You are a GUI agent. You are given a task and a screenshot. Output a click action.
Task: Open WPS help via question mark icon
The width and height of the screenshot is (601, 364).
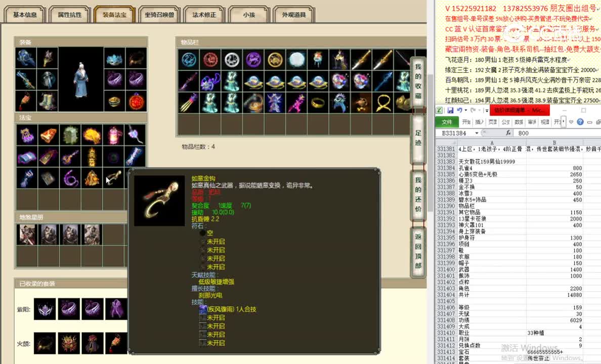tap(580, 122)
